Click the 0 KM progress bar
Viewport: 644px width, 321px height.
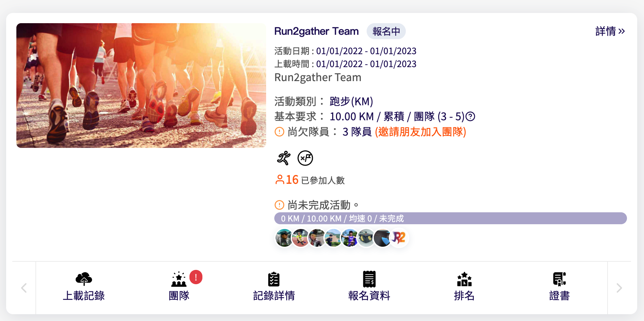point(450,218)
